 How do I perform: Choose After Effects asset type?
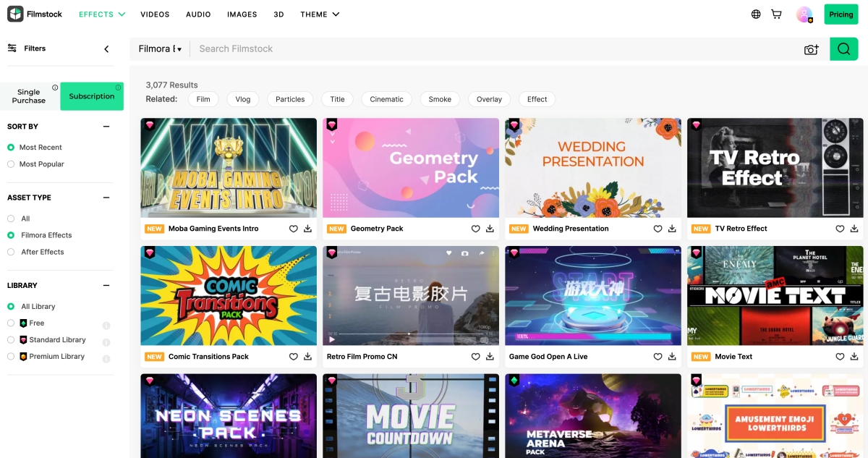11,252
